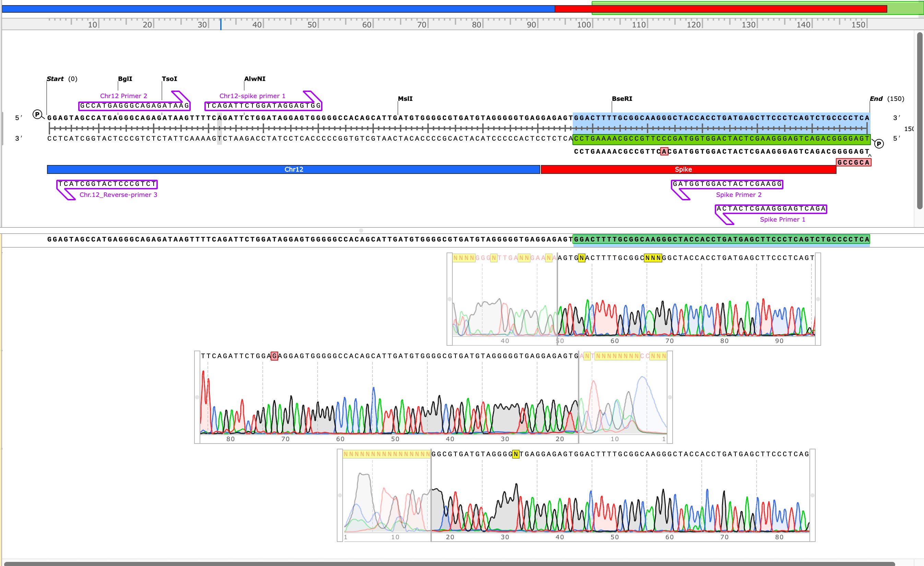The height and width of the screenshot is (566, 924).
Task: Select the Chr12 Primer 2 arrow
Action: point(134,106)
